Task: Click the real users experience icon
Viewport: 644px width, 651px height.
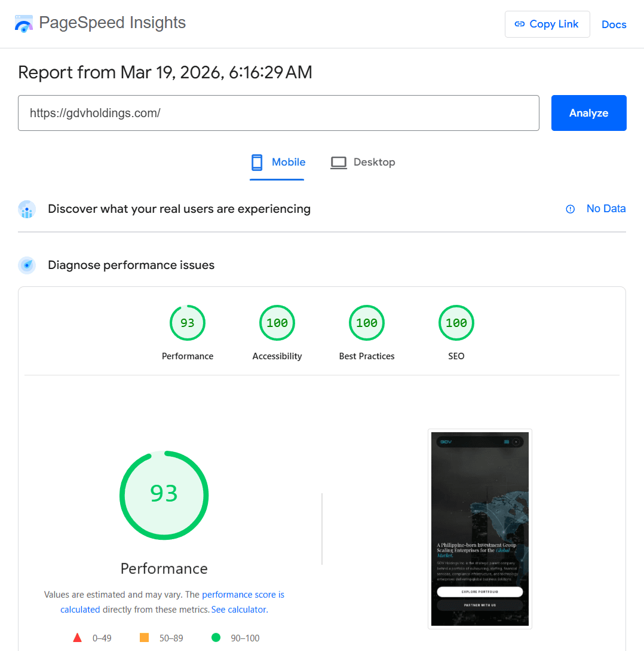Action: click(27, 209)
